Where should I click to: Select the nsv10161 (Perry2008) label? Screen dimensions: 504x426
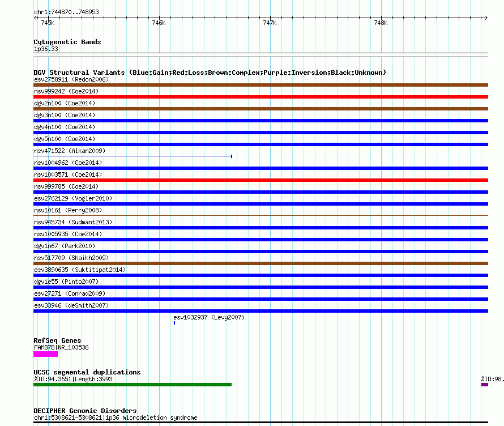pyautogui.click(x=68, y=210)
